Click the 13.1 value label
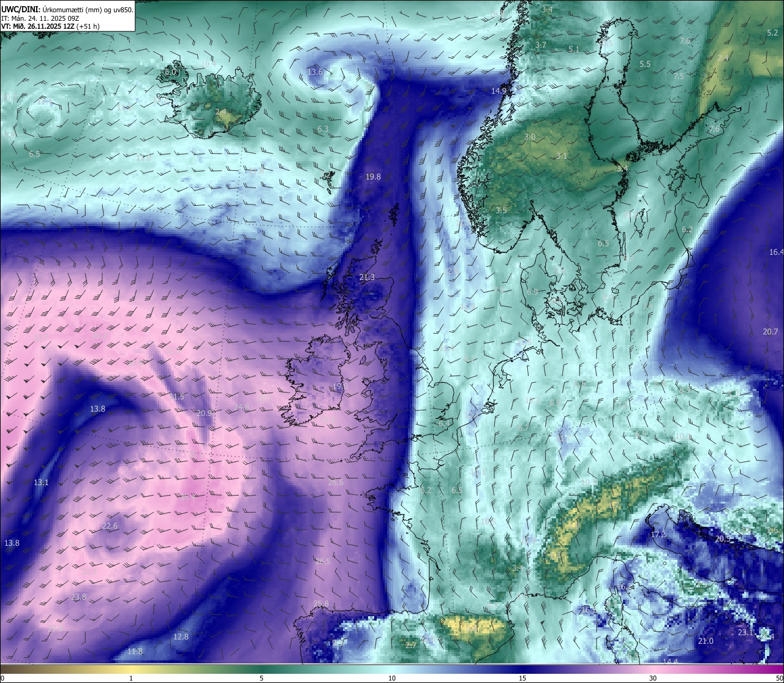The image size is (784, 683). point(41,482)
